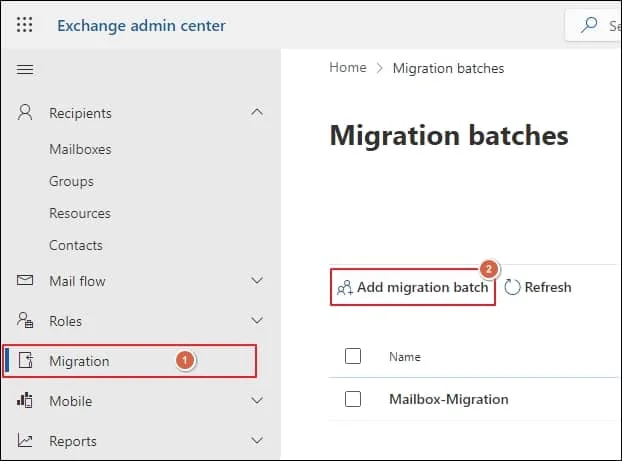This screenshot has height=461, width=622.
Task: Check the Mailbox-Migration row checkbox
Action: 352,399
